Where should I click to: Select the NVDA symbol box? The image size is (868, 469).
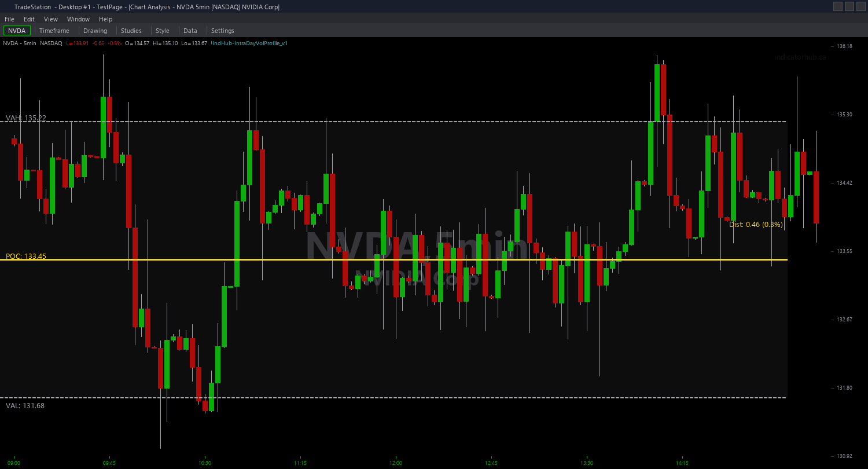pyautogui.click(x=16, y=30)
